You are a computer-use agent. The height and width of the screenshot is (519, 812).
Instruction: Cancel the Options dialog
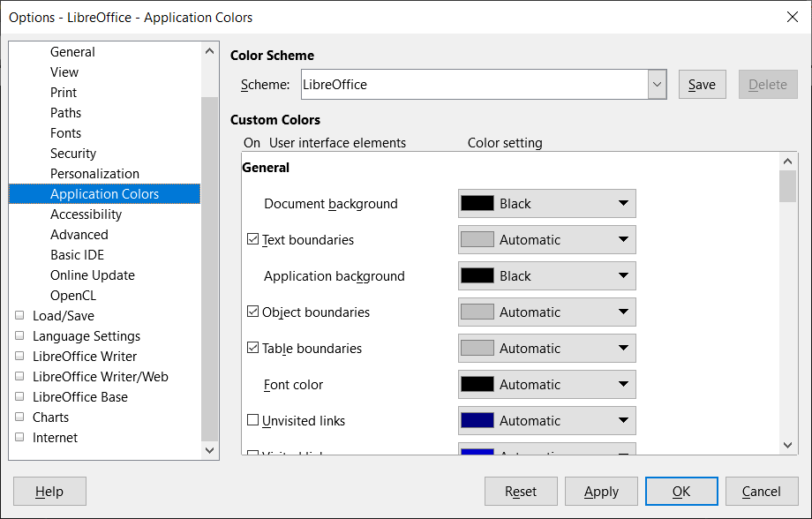762,491
